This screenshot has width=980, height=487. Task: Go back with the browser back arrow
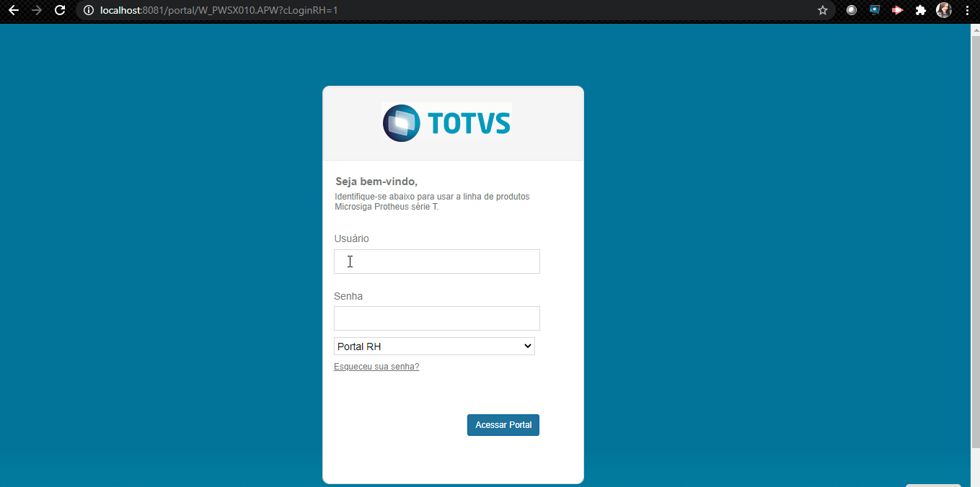tap(13, 10)
